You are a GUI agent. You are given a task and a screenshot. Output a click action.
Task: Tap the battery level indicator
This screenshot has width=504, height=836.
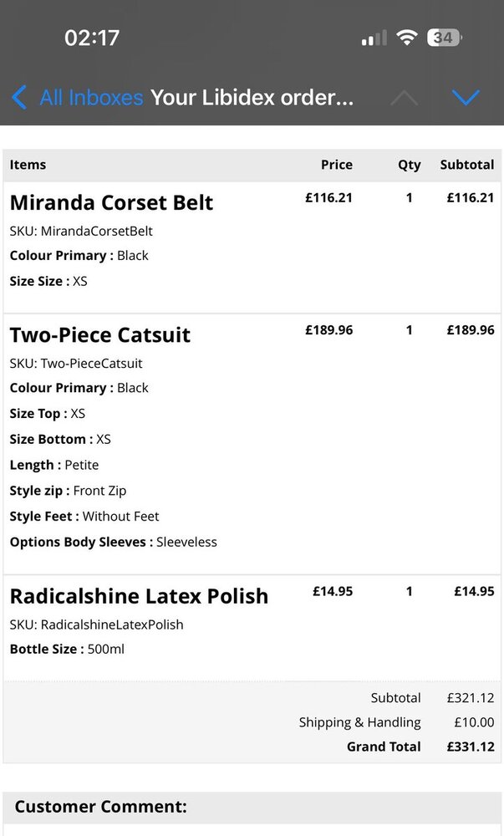444,38
